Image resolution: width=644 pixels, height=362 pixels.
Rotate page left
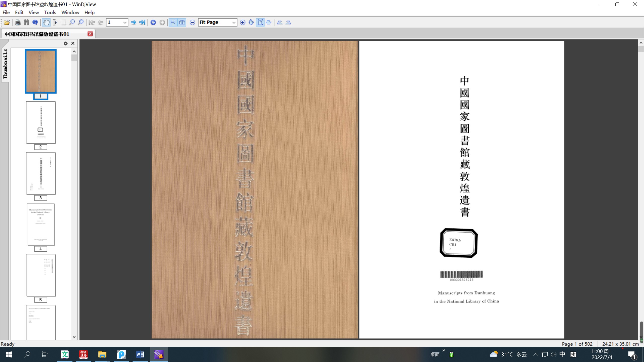[280, 22]
